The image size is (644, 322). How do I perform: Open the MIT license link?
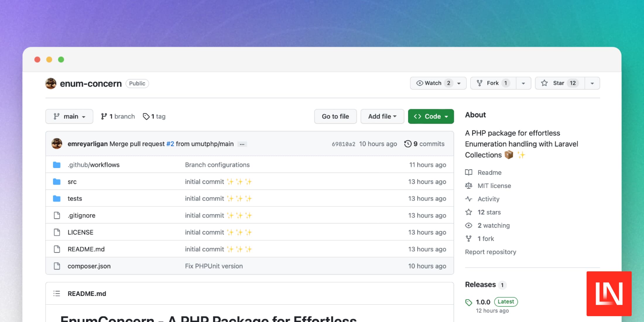click(494, 186)
